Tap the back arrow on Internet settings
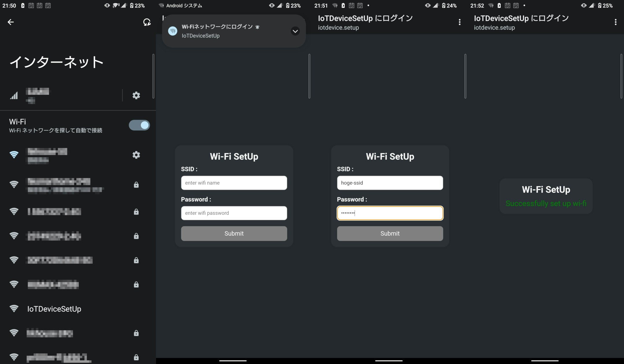Viewport: 624px width, 364px height. tap(11, 22)
